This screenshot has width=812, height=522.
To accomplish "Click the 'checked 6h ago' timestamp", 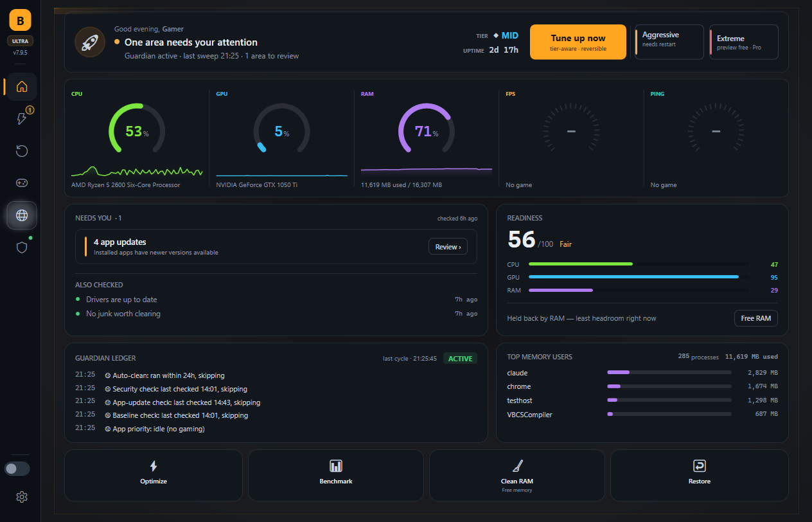I will [x=457, y=219].
